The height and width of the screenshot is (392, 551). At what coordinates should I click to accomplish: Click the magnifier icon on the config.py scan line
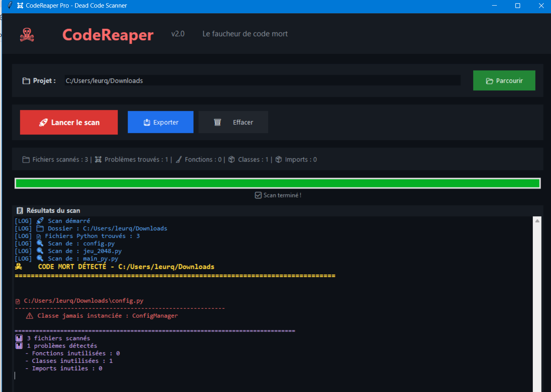pyautogui.click(x=40, y=244)
